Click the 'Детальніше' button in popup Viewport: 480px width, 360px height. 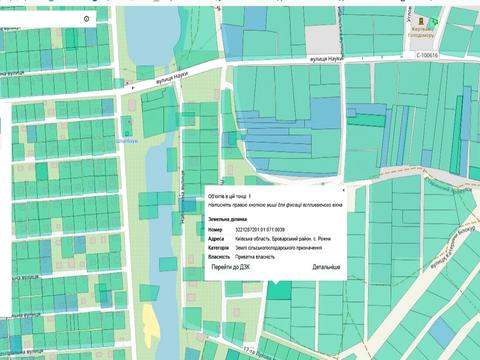(326, 267)
